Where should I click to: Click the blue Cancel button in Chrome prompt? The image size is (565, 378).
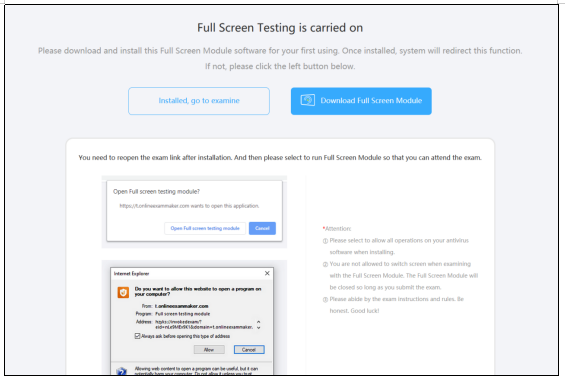[x=262, y=228]
